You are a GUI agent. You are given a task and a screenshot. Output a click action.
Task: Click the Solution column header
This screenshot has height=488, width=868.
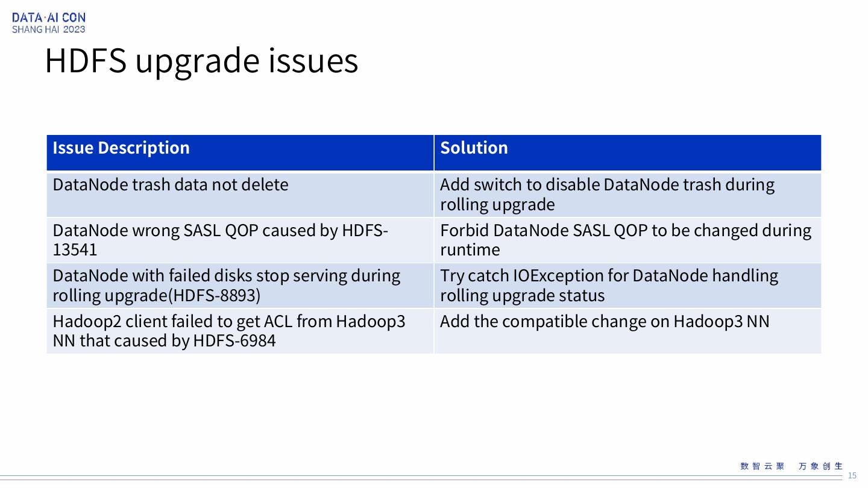click(x=474, y=148)
